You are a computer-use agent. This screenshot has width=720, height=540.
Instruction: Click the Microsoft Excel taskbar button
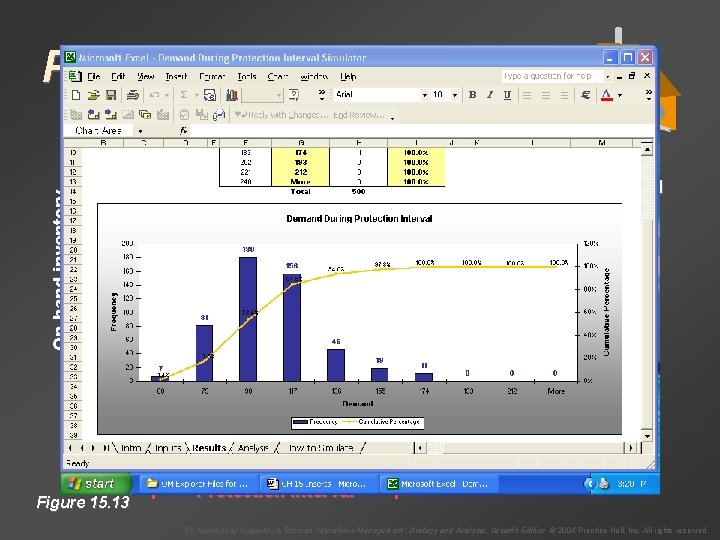(438, 484)
